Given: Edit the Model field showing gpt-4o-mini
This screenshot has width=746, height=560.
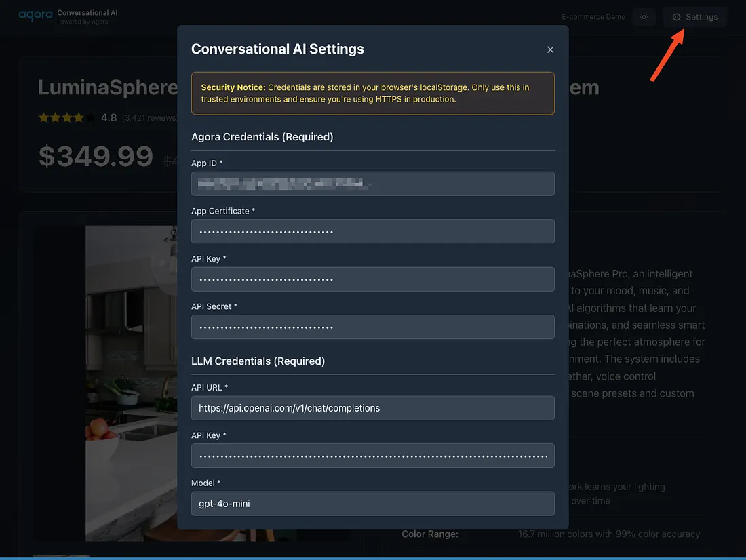Looking at the screenshot, I should tap(372, 503).
